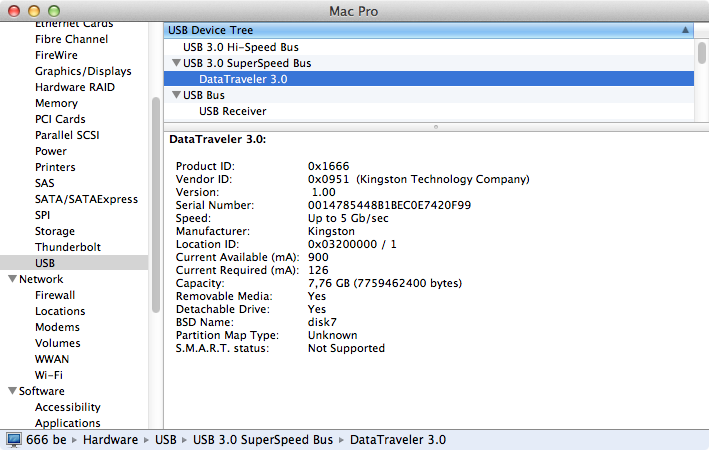Click 'USB' in the path bar
This screenshot has width=709, height=450.
click(165, 440)
